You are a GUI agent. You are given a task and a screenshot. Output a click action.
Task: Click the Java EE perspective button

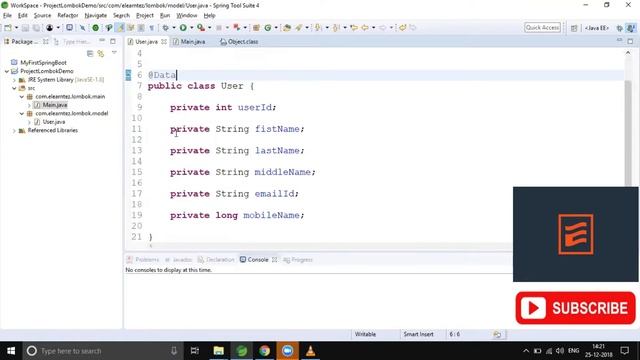tap(596, 28)
